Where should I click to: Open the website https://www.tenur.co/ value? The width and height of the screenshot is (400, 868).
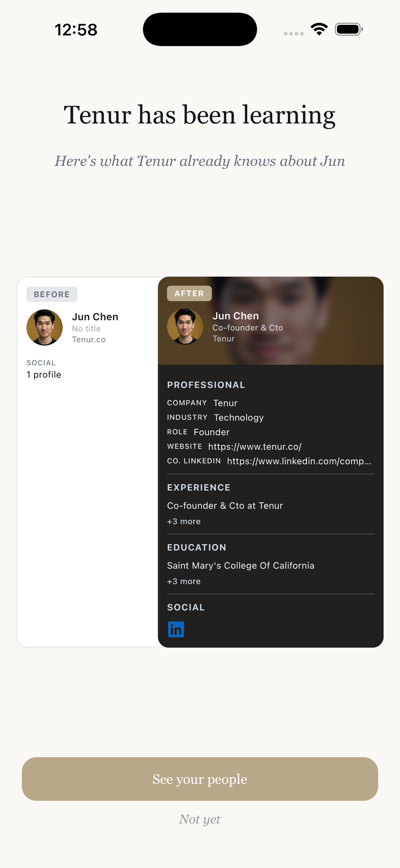(x=255, y=446)
